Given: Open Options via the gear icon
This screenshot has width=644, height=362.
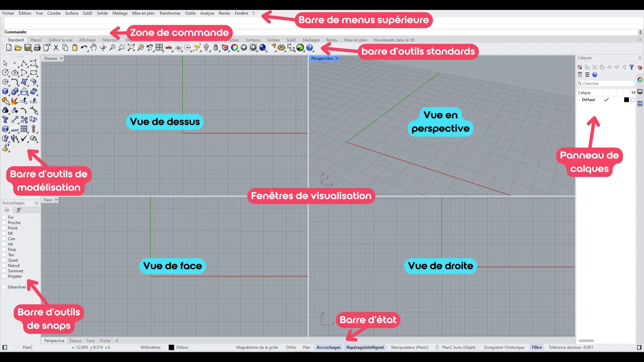Looking at the screenshot, I should [x=281, y=48].
